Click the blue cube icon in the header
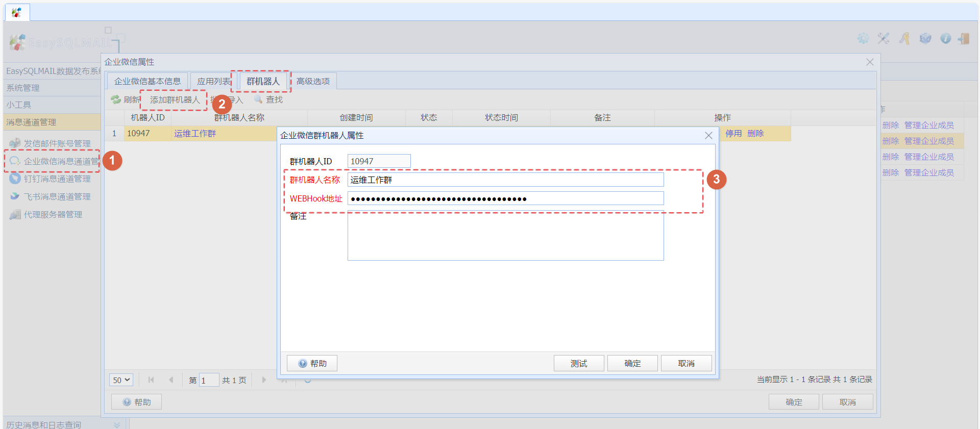 [925, 38]
